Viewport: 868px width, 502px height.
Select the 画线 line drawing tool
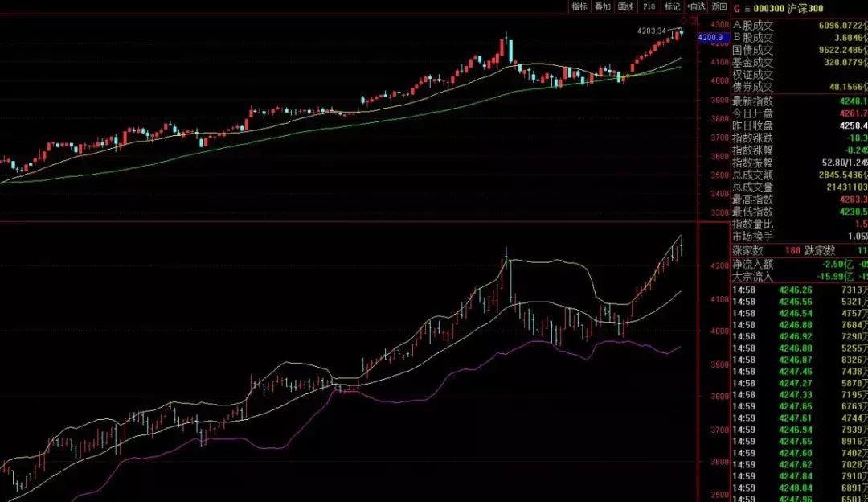click(625, 6)
